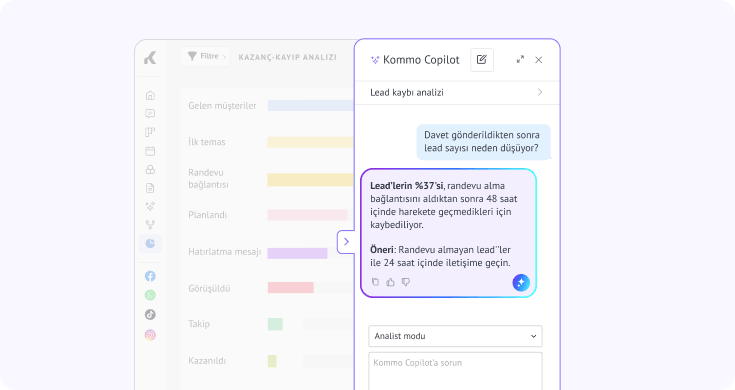Click the İlk temas label
Screen dimensions: 735x390
coord(207,142)
